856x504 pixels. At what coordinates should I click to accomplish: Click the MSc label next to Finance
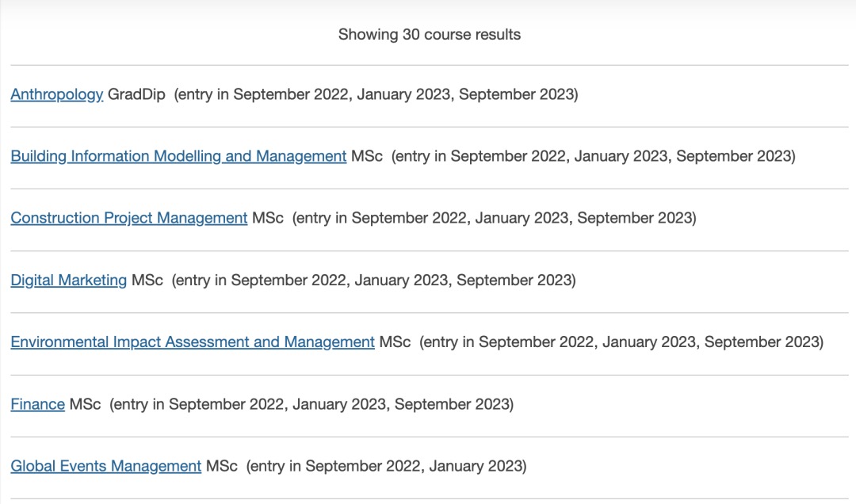pos(85,404)
